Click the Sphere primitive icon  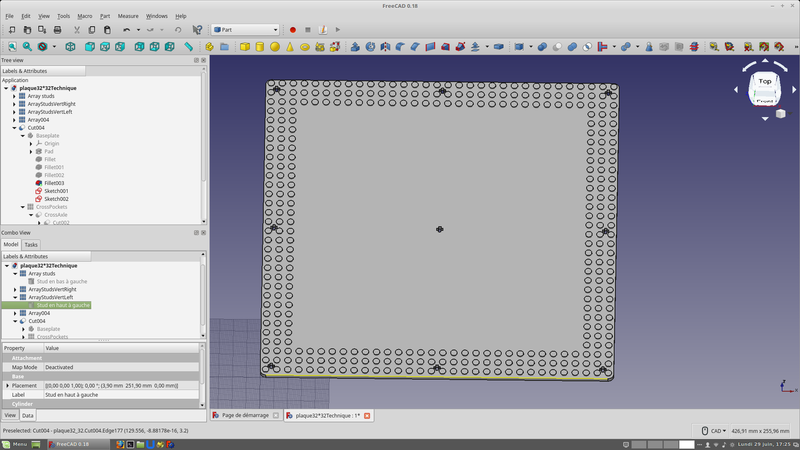pyautogui.click(x=275, y=47)
